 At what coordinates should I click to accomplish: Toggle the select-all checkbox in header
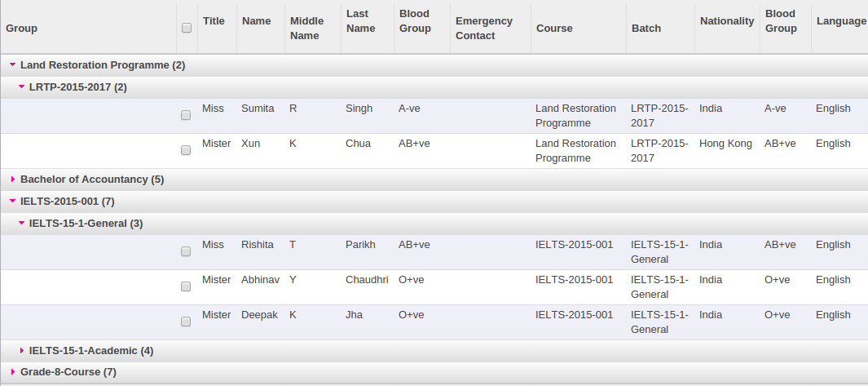point(187,28)
